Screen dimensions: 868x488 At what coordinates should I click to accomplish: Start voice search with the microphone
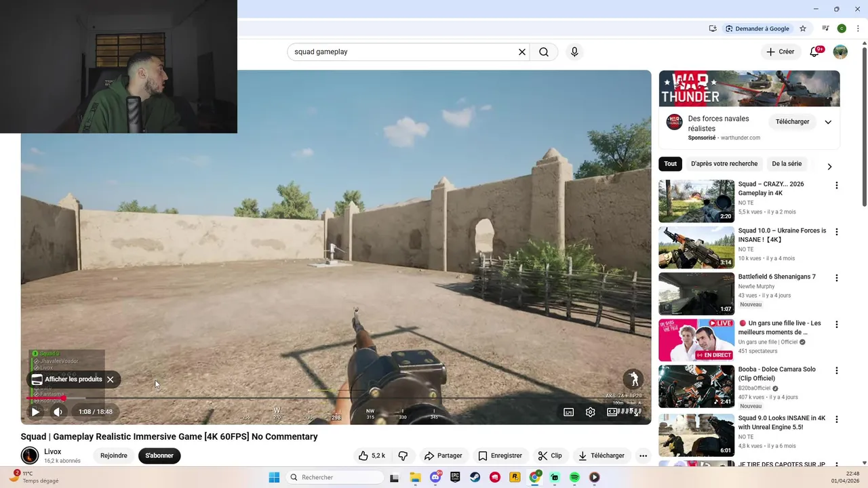point(574,52)
